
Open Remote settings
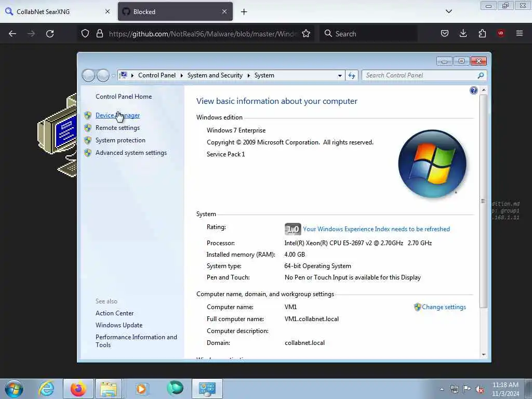pos(117,128)
